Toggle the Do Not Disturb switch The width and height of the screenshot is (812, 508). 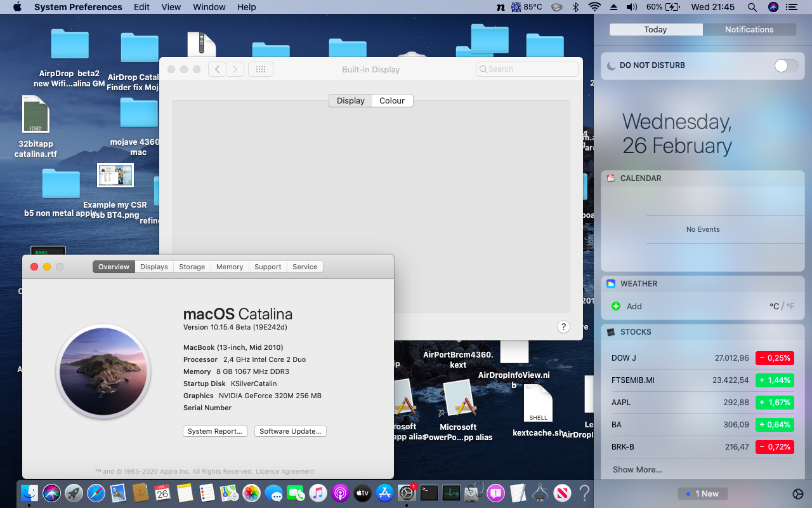(787, 65)
